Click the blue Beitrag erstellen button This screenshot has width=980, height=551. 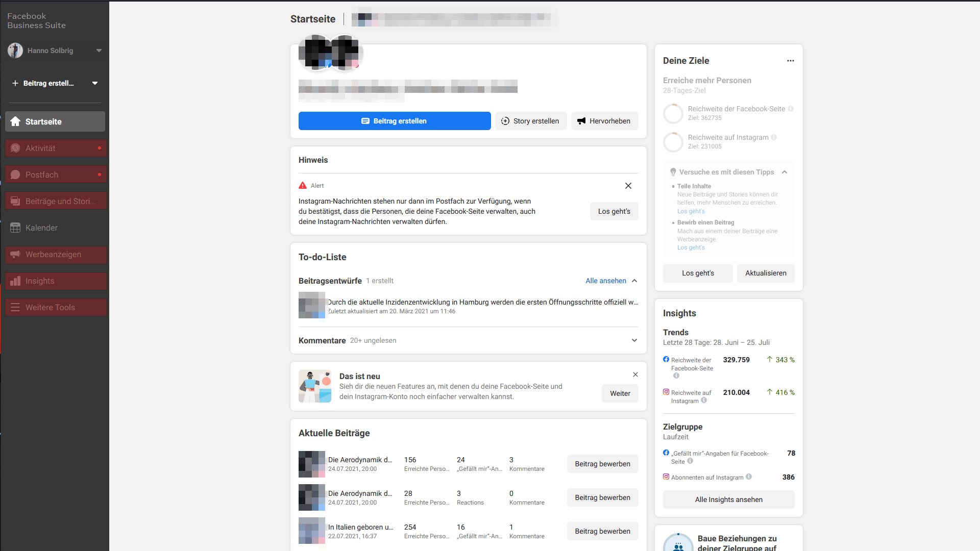tap(394, 121)
